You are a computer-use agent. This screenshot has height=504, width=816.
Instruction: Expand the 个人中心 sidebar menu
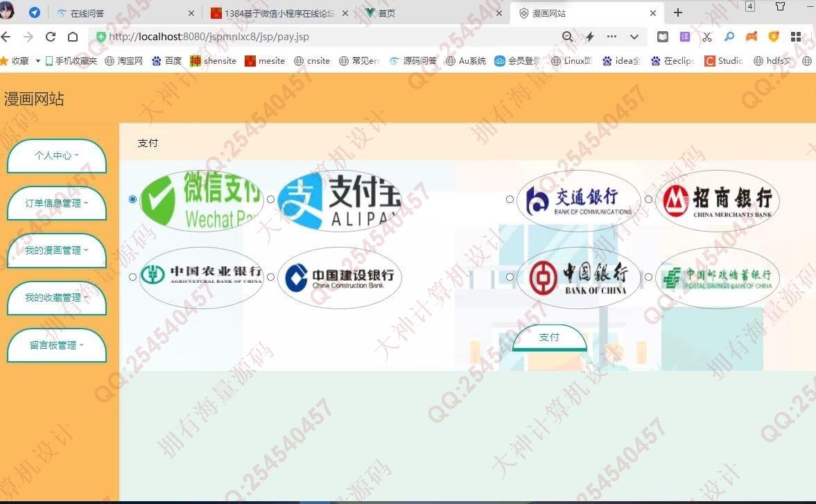pyautogui.click(x=57, y=155)
